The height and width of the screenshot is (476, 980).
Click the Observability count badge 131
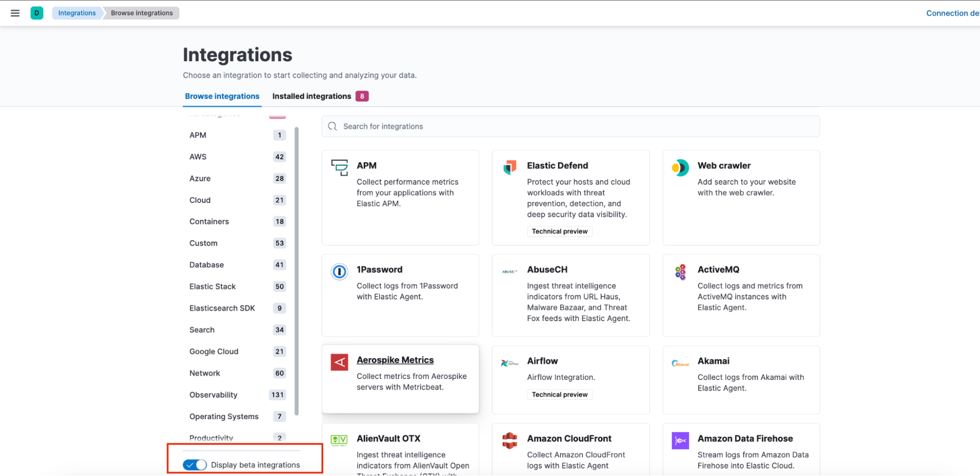277,395
